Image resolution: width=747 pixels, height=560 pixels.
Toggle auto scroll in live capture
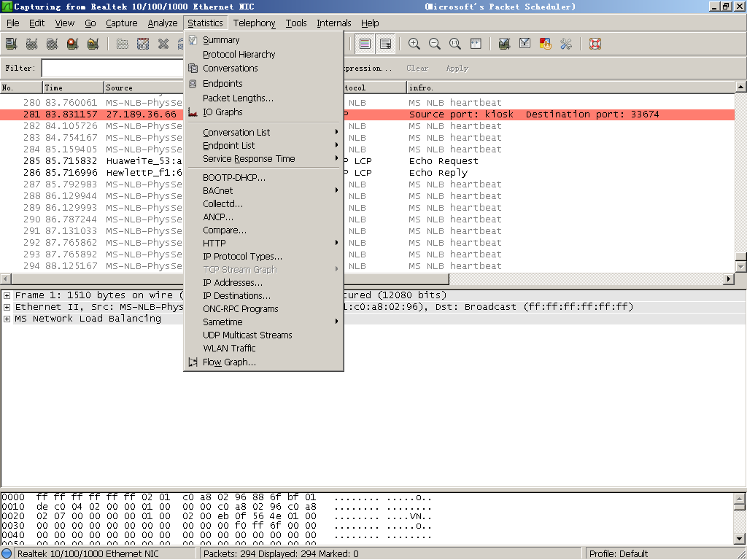pyautogui.click(x=385, y=44)
